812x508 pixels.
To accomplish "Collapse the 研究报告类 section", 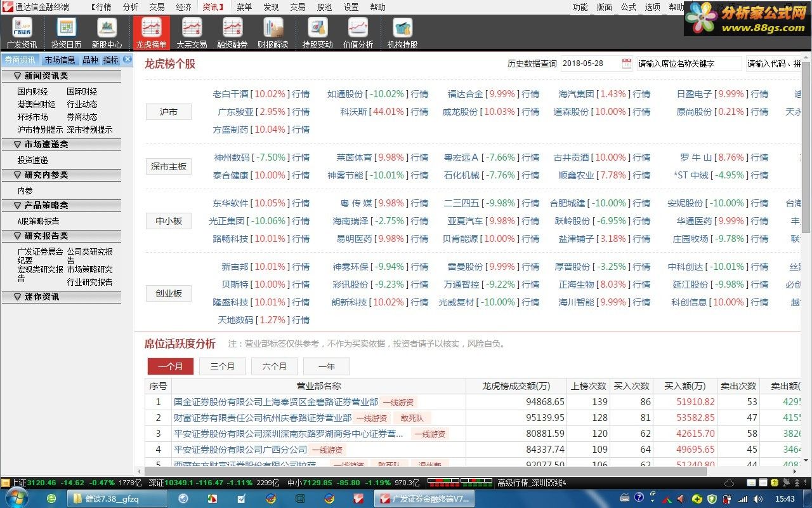I will 61,236.
